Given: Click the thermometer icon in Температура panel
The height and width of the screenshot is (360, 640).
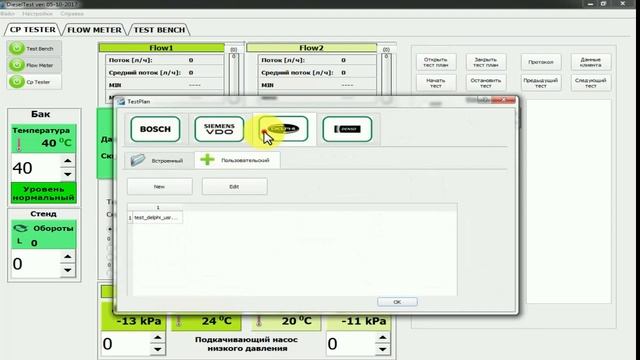Looking at the screenshot, I should tap(19, 144).
